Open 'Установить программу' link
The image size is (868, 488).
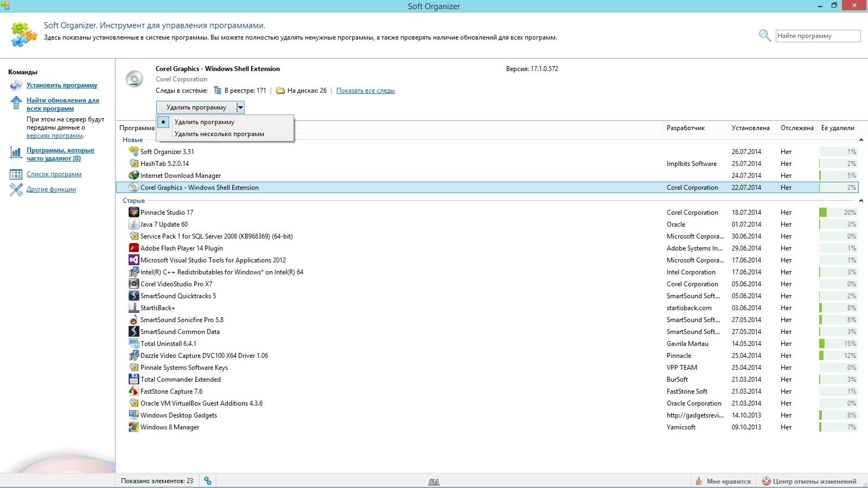coord(62,85)
